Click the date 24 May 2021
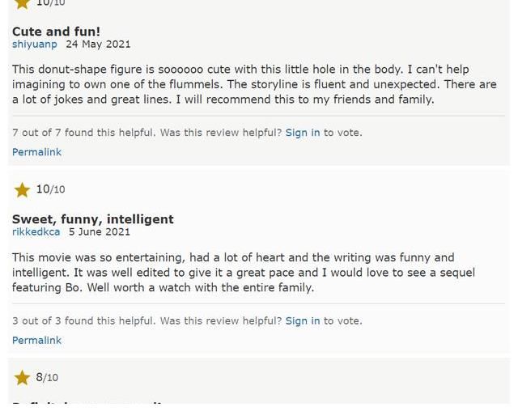The height and width of the screenshot is (420, 518). point(98,45)
